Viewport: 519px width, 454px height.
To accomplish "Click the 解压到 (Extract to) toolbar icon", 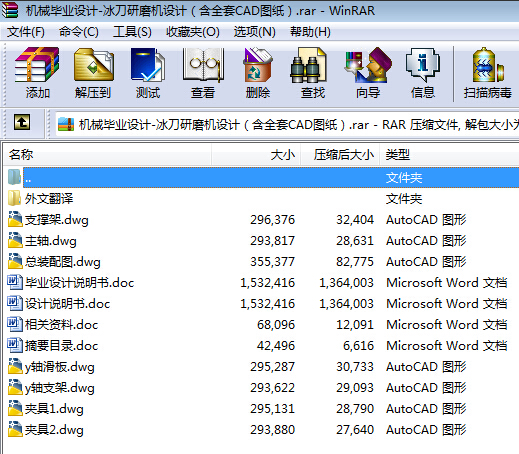I will click(x=94, y=65).
